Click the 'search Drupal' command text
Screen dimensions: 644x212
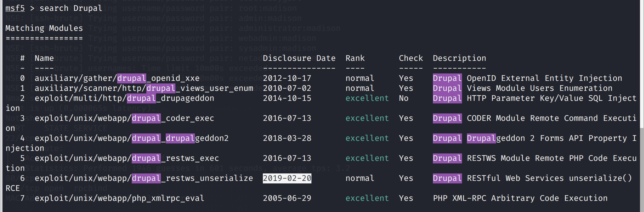(x=71, y=8)
